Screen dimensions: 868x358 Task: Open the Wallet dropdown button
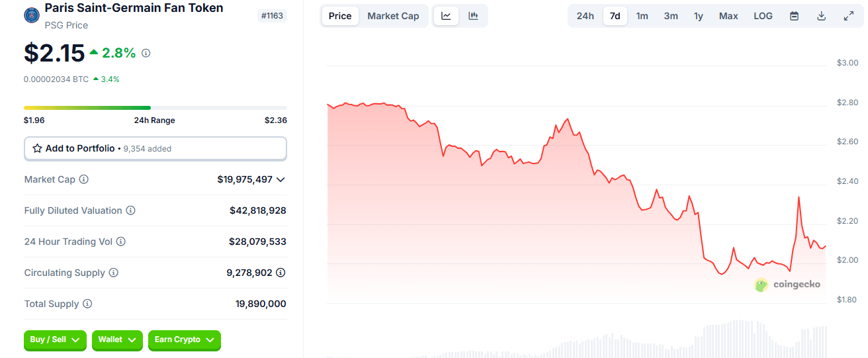point(117,340)
